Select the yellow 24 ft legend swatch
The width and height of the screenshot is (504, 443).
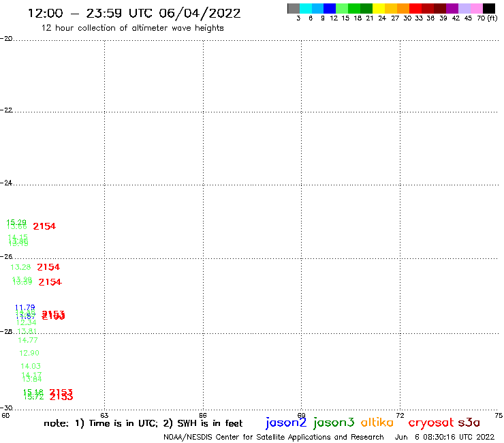pyautogui.click(x=379, y=8)
